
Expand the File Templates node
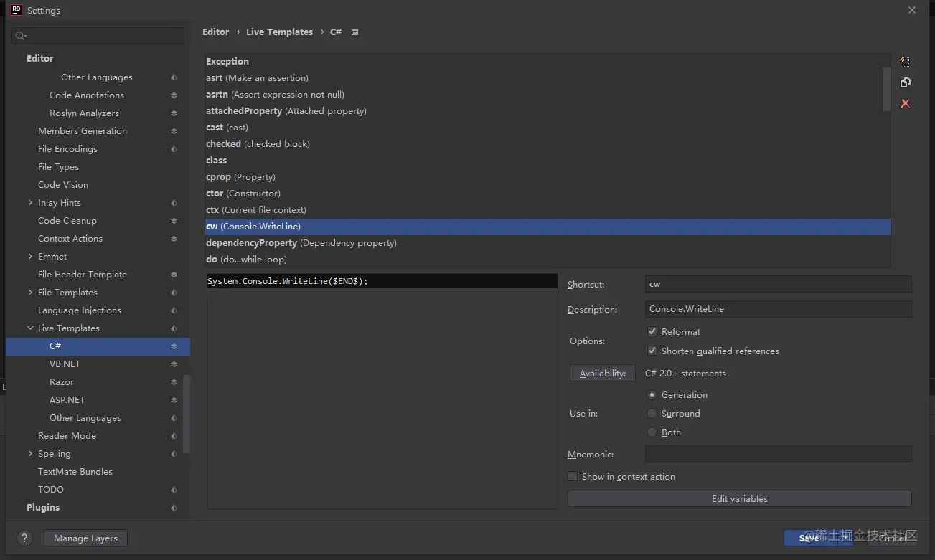click(x=30, y=293)
